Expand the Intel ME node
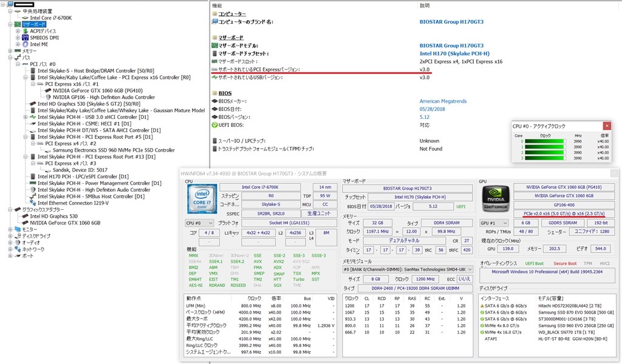The height and width of the screenshot is (364, 622). pyautogui.click(x=18, y=44)
